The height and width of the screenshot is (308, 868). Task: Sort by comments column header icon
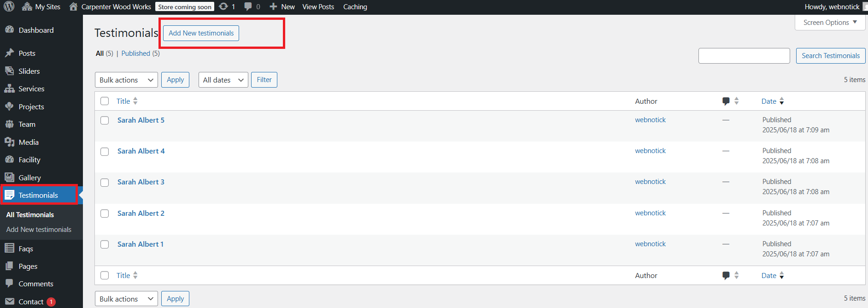(726, 101)
